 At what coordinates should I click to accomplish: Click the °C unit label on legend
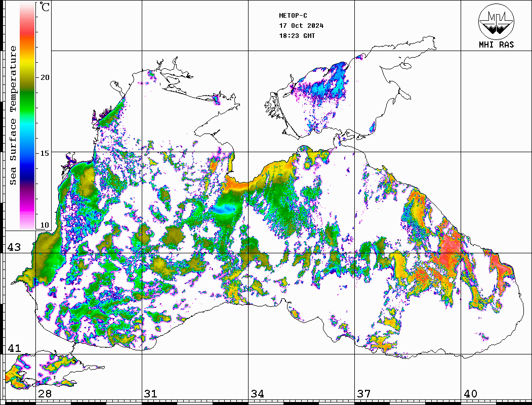(45, 7)
